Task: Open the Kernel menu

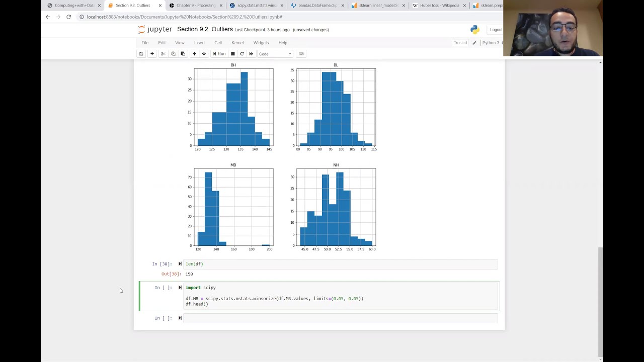Action: coord(237,43)
